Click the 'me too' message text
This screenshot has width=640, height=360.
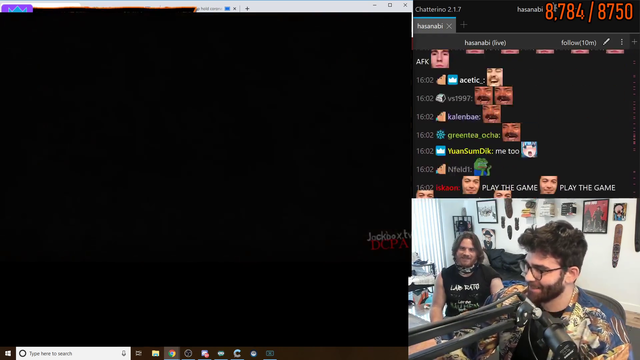507,151
